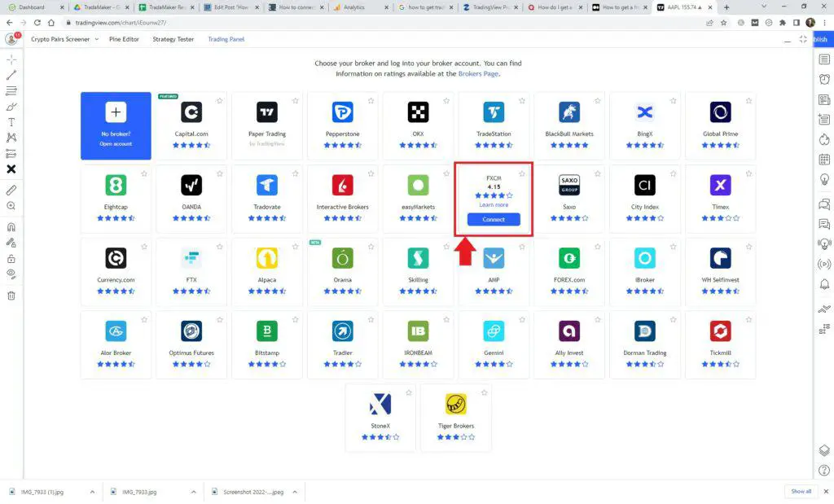The height and width of the screenshot is (504, 834).
Task: Select the BingX broker logo
Action: point(645,112)
